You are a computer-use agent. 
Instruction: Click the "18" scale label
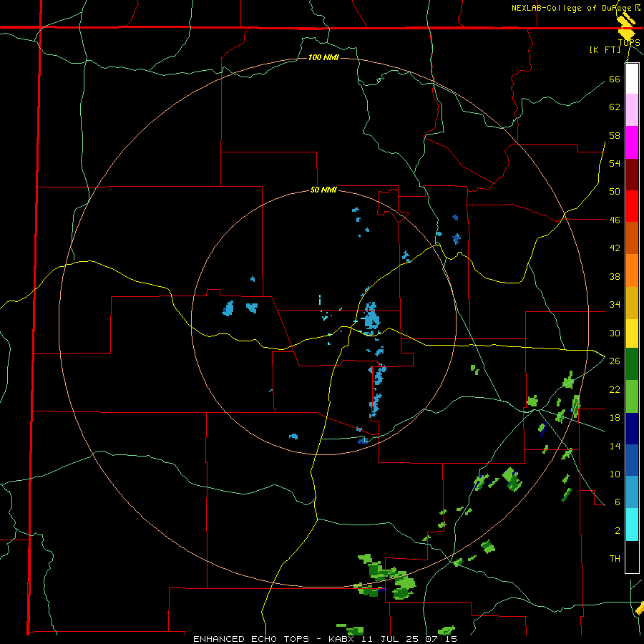pyautogui.click(x=615, y=418)
